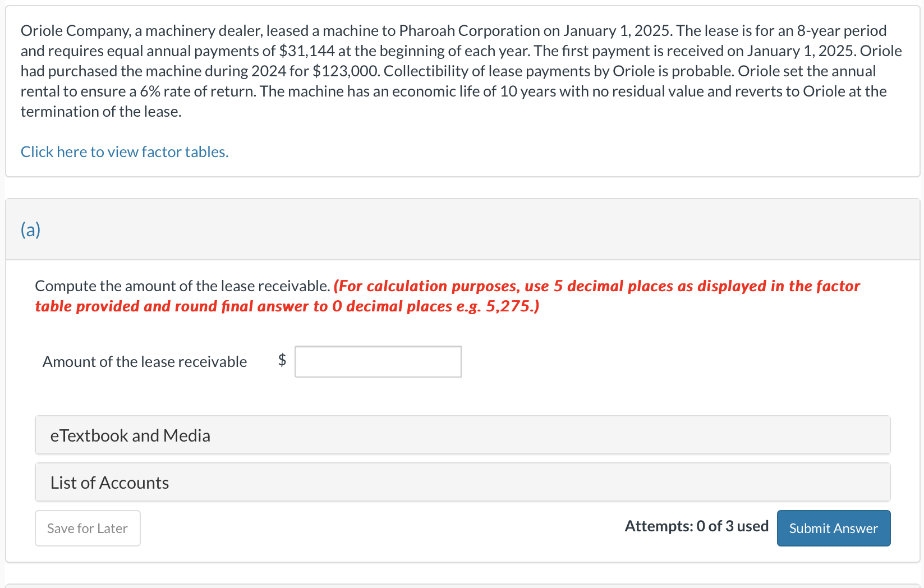The image size is (924, 588).
Task: Click 'Click here to view factor tables'
Action: (x=124, y=151)
